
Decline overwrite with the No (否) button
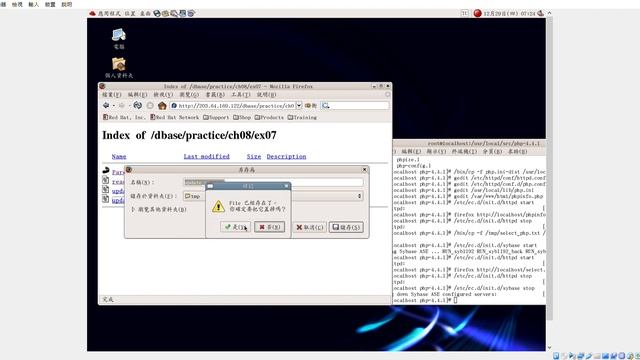tap(269, 227)
